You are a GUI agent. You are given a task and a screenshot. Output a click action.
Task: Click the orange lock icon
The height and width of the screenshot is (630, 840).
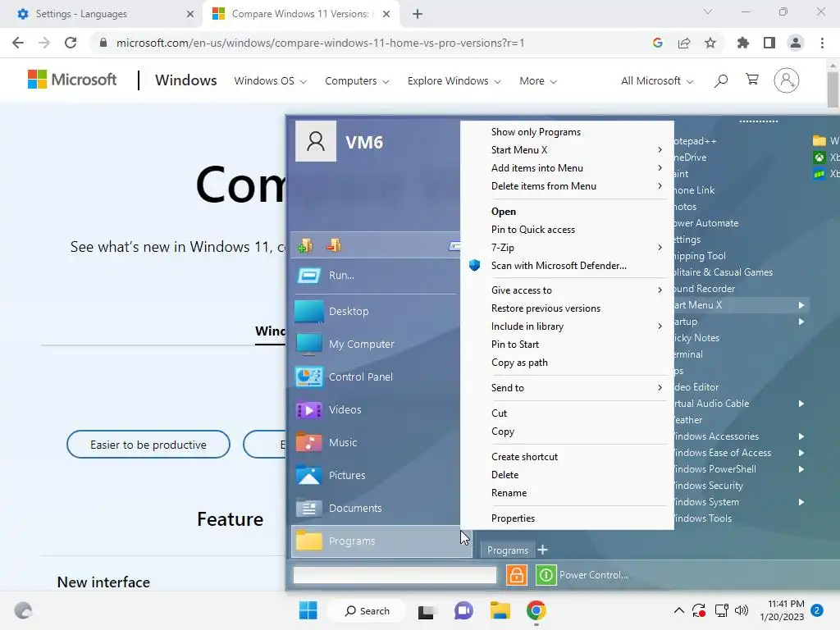point(517,575)
